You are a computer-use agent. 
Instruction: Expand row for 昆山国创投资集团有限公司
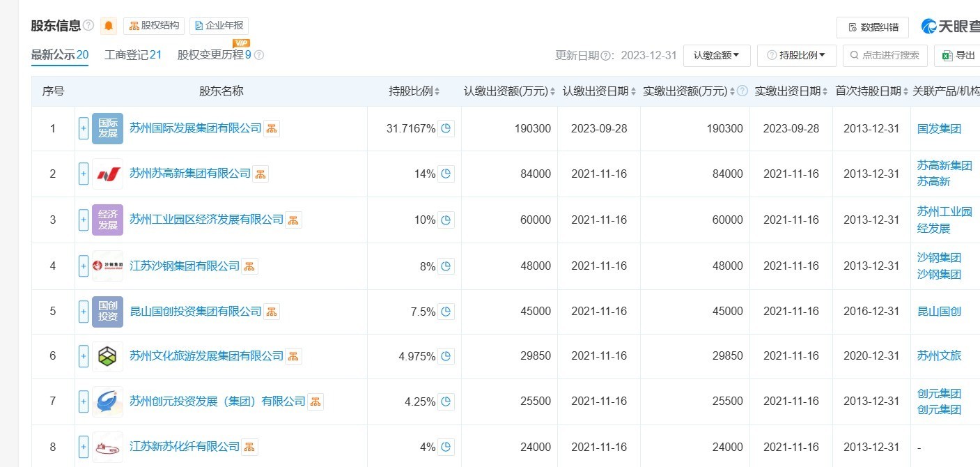click(x=84, y=311)
